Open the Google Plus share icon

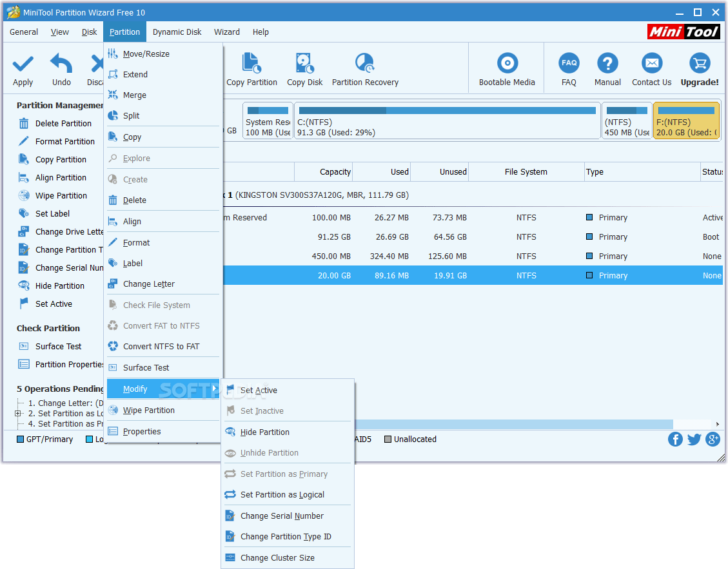pos(713,439)
